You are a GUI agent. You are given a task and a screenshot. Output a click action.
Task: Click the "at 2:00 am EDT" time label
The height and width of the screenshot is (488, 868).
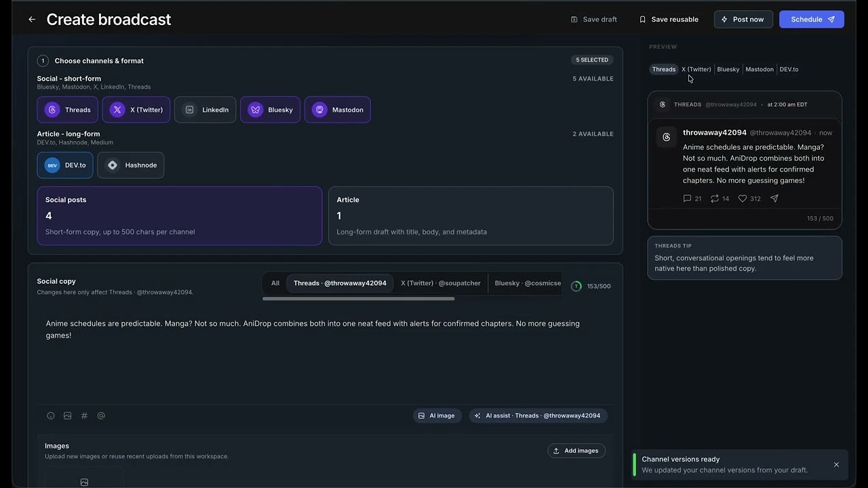pos(787,104)
